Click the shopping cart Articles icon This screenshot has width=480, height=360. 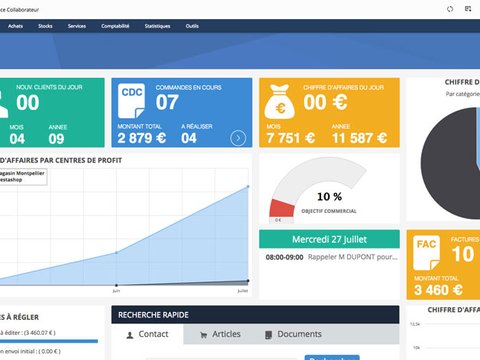203,335
